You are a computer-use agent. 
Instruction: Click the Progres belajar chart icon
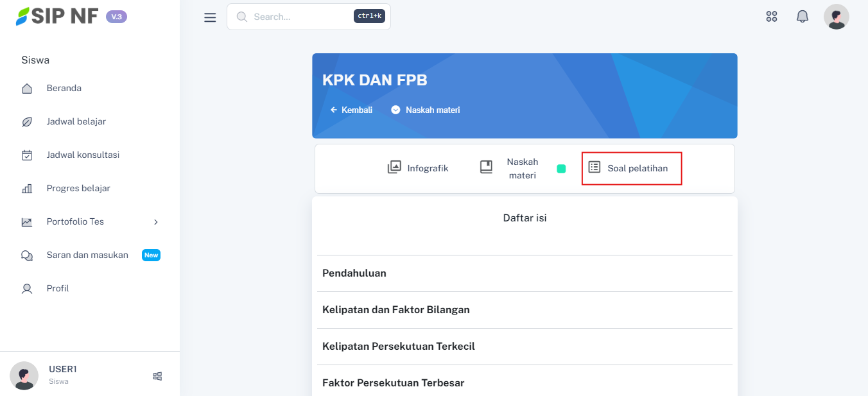point(27,189)
